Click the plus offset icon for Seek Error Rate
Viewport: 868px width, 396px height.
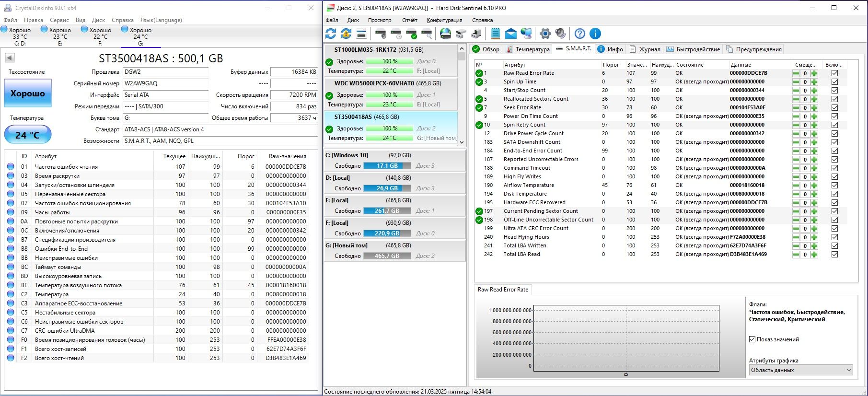click(814, 108)
